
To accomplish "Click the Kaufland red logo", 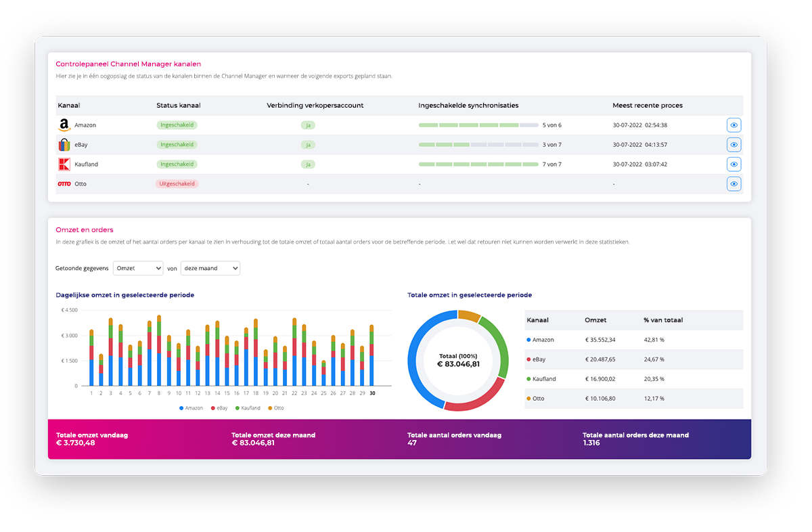I will tap(64, 164).
